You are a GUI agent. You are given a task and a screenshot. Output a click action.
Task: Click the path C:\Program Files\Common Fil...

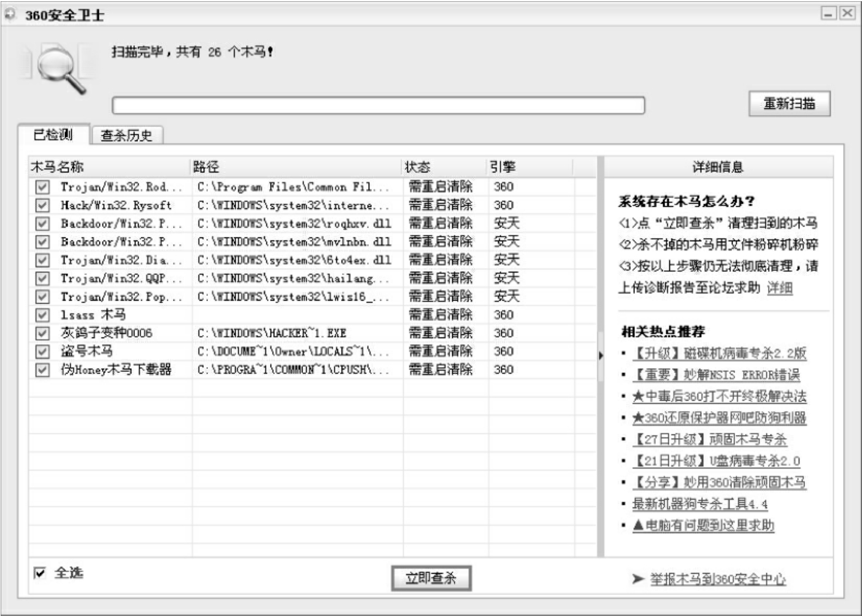[293, 187]
